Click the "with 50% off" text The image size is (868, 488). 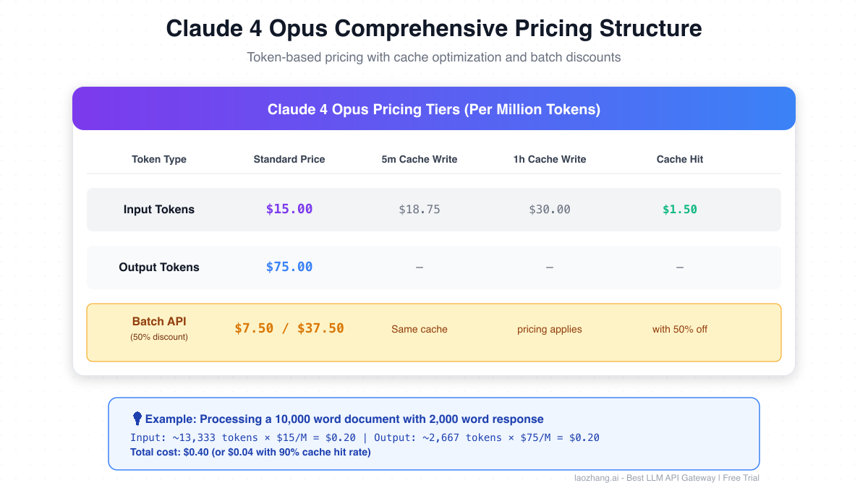(x=680, y=329)
